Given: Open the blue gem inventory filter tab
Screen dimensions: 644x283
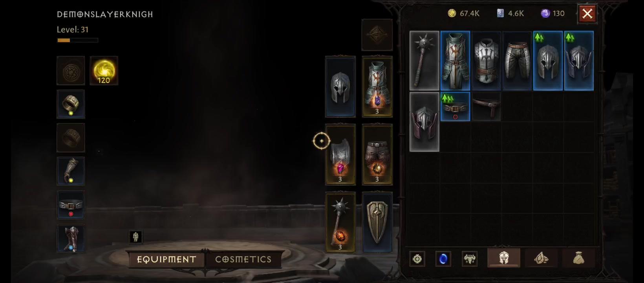Looking at the screenshot, I should point(443,259).
